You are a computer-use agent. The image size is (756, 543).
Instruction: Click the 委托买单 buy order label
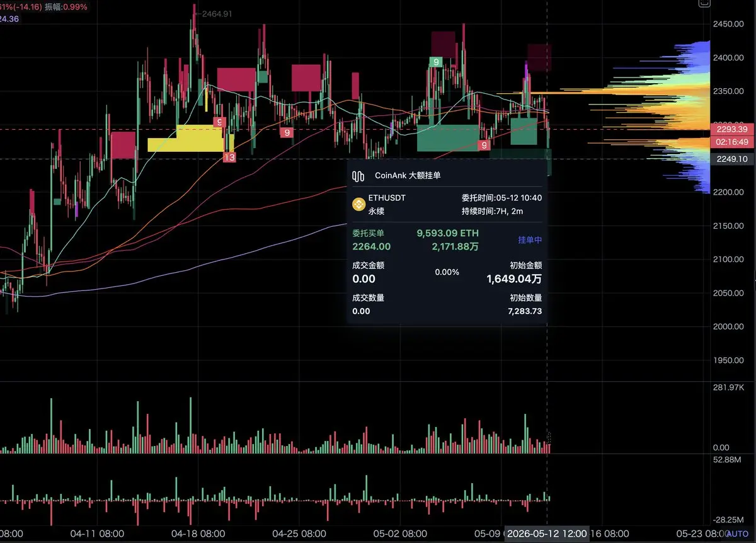(368, 233)
